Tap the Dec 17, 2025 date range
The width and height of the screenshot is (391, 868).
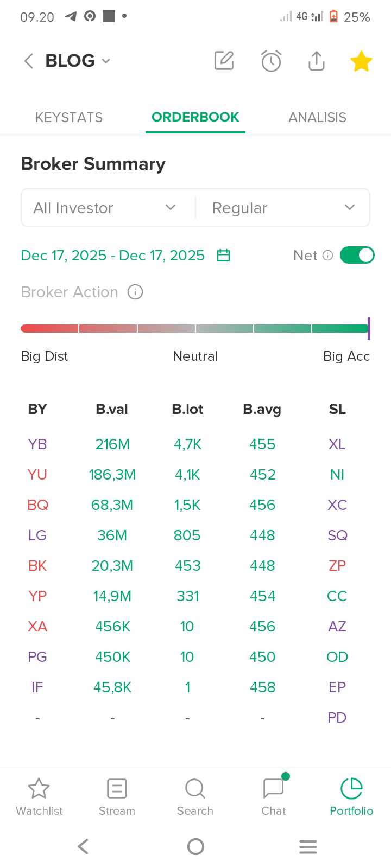click(x=113, y=256)
